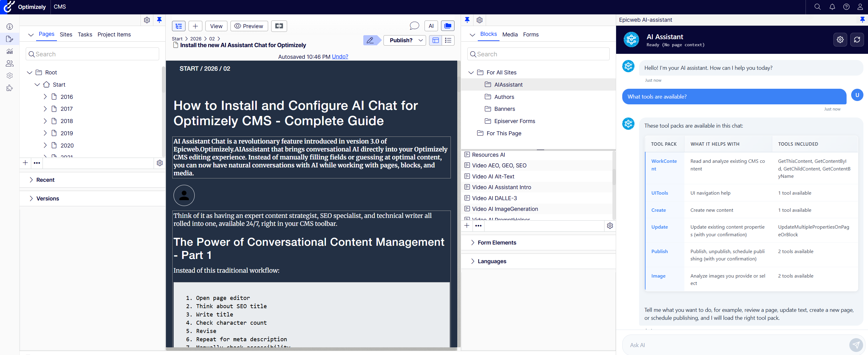The image size is (868, 355).
Task: Click the Undo? link after autosave
Action: pos(340,57)
